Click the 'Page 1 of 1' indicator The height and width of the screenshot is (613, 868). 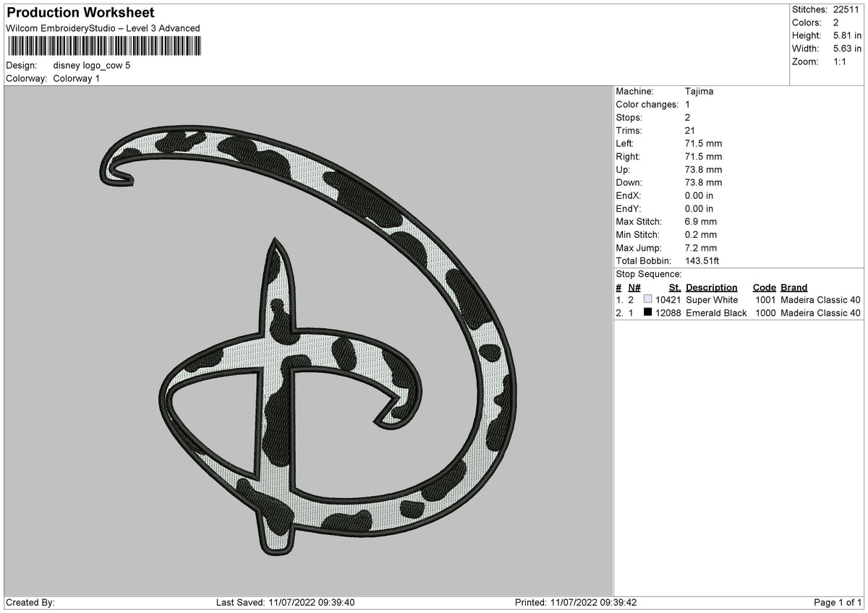838,602
